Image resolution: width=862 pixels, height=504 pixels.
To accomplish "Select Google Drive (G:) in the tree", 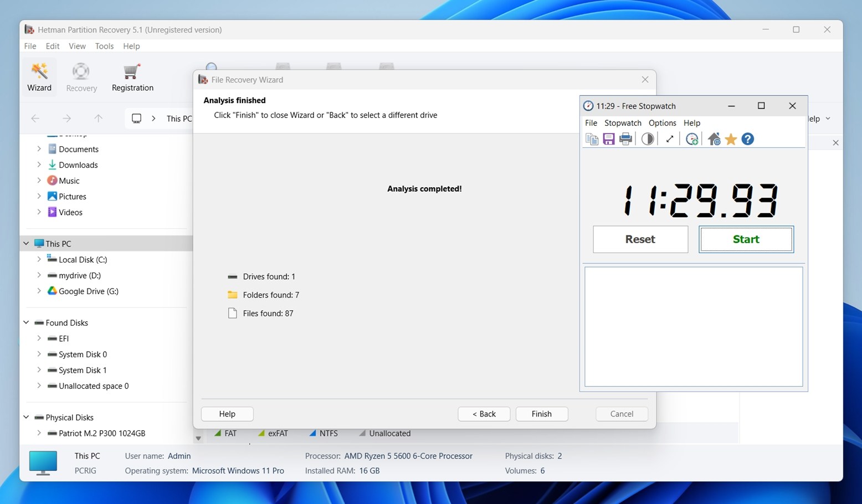I will click(x=88, y=291).
